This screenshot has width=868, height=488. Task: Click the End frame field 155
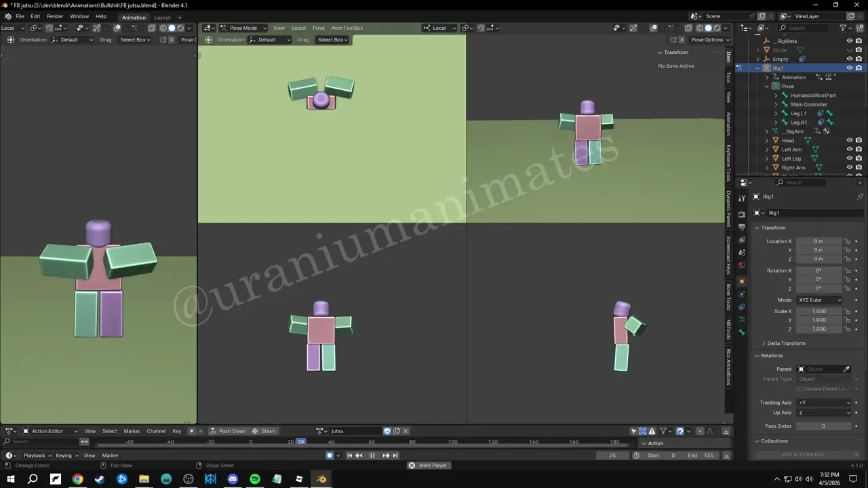coord(702,455)
